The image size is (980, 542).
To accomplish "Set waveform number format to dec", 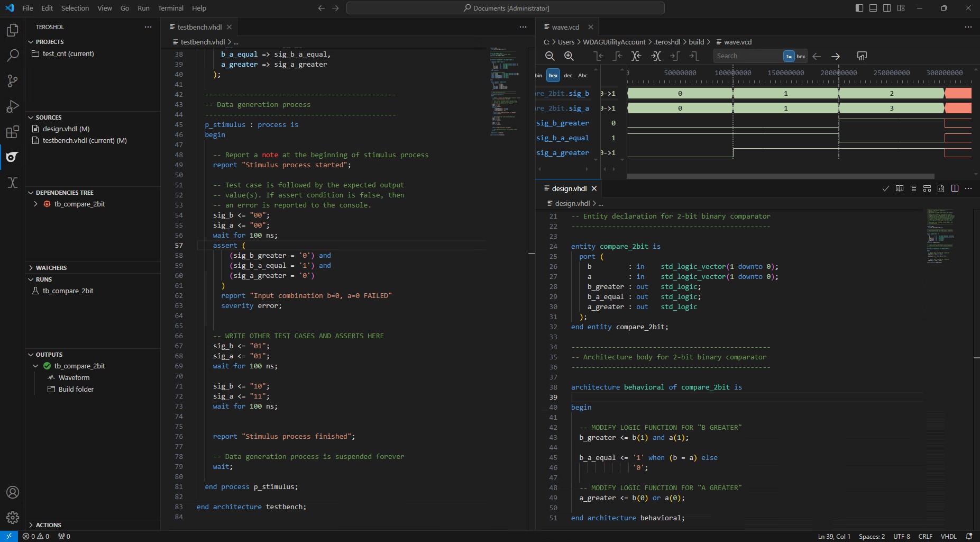I will [568, 75].
